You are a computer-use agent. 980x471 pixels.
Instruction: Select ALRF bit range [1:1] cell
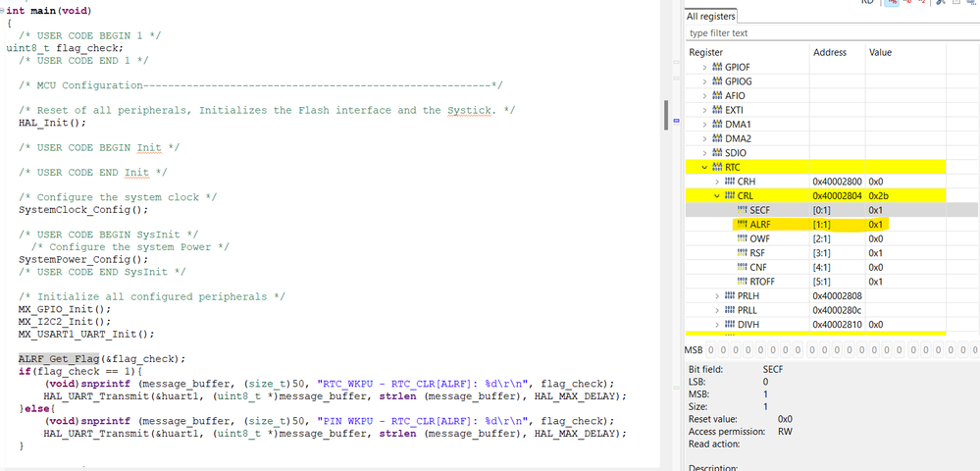pos(838,224)
